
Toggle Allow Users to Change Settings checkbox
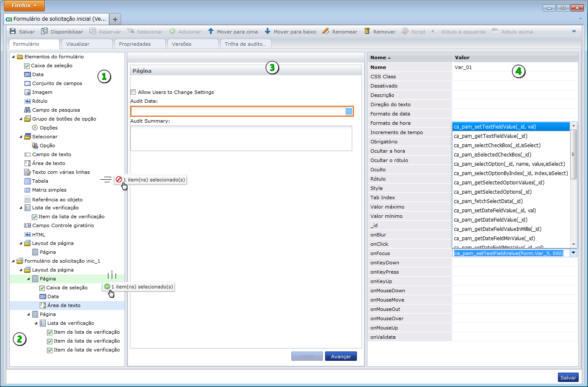point(133,92)
